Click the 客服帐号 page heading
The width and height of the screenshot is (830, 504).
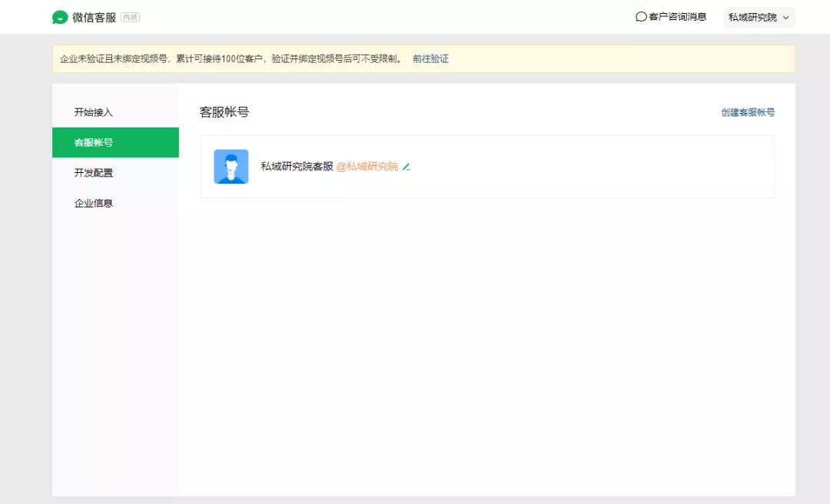[x=224, y=112]
